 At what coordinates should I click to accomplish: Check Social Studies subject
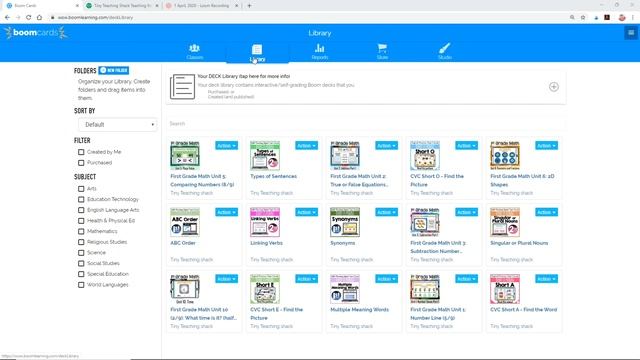pyautogui.click(x=81, y=263)
